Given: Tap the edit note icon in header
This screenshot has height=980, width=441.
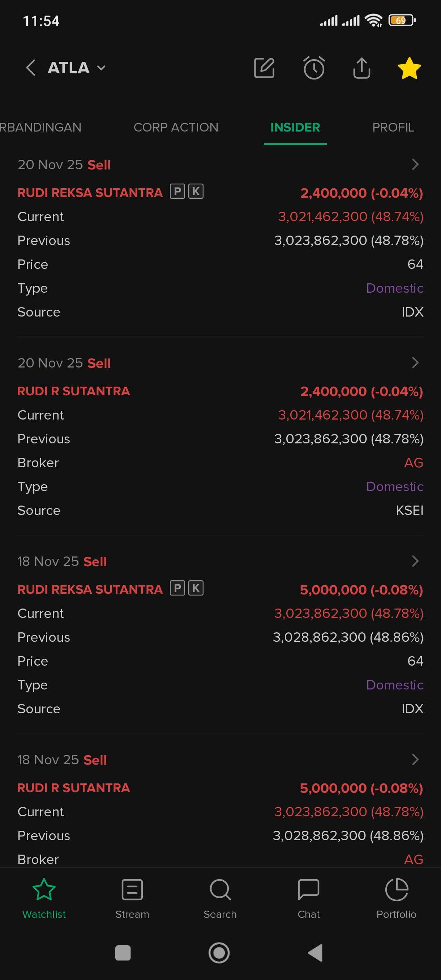Looking at the screenshot, I should (x=264, y=68).
